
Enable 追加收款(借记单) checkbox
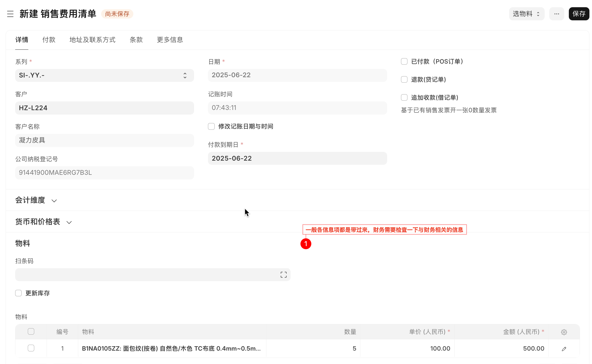(404, 97)
